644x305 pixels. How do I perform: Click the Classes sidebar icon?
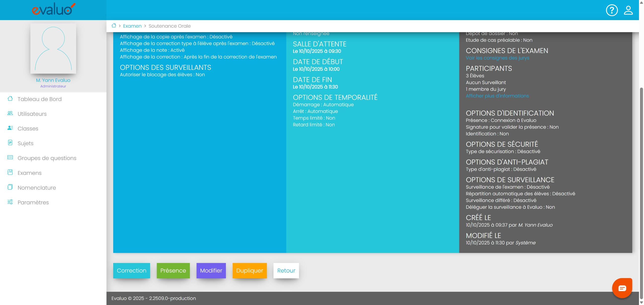pos(10,128)
